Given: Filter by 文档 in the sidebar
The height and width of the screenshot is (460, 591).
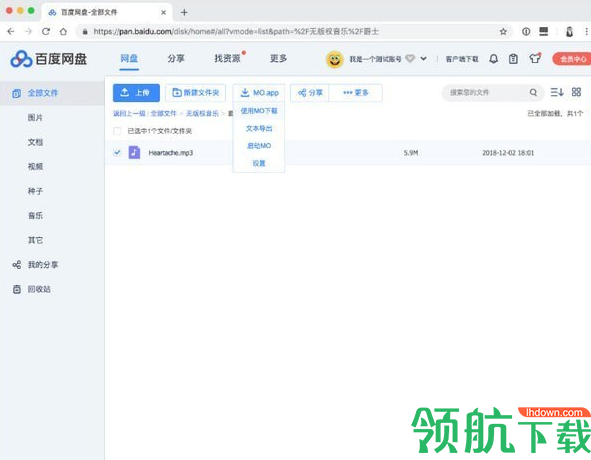Looking at the screenshot, I should [35, 142].
